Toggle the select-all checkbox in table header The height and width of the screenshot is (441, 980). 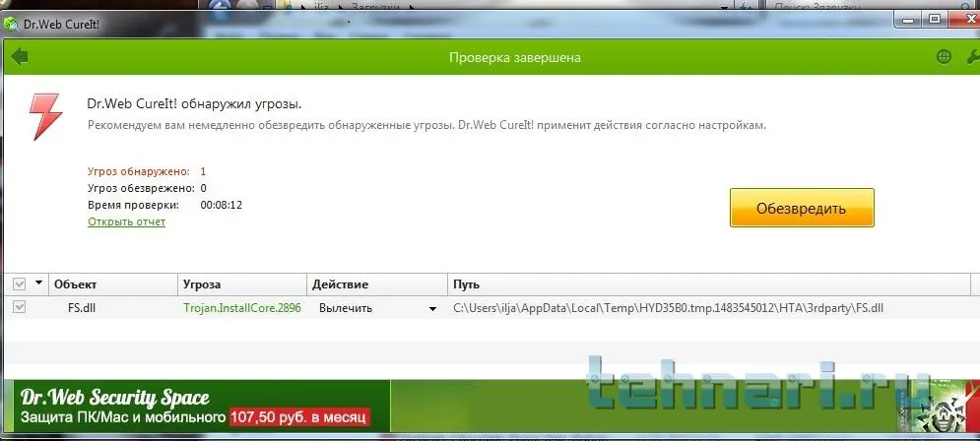tap(20, 284)
